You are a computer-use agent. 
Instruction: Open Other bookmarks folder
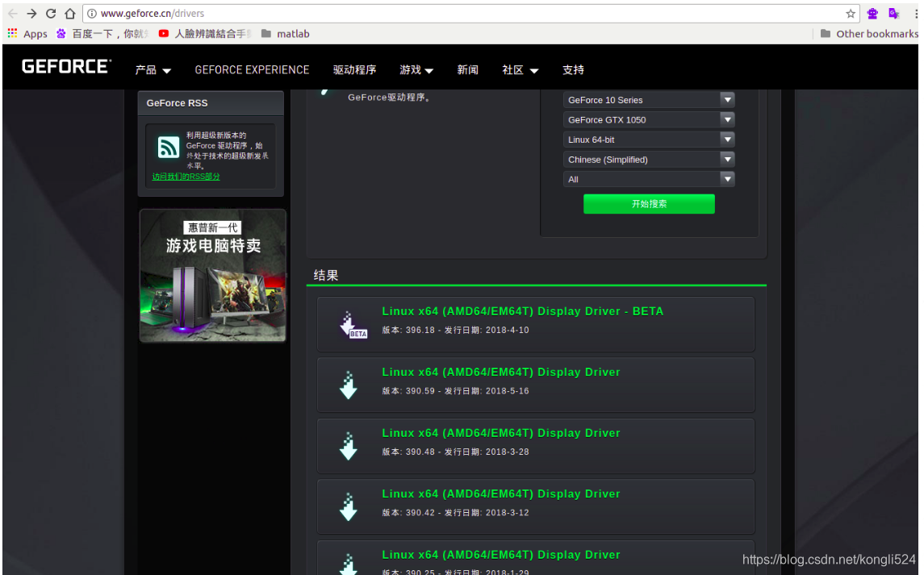[x=869, y=34]
